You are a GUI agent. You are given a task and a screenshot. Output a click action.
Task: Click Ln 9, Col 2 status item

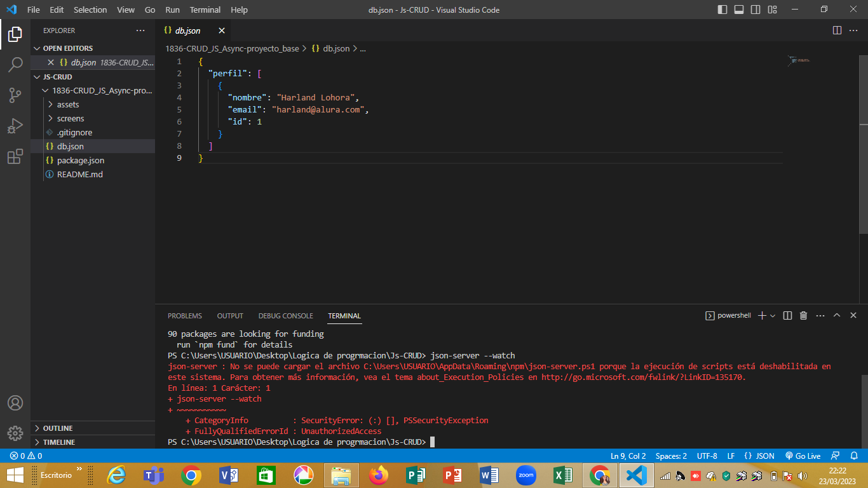(628, 456)
